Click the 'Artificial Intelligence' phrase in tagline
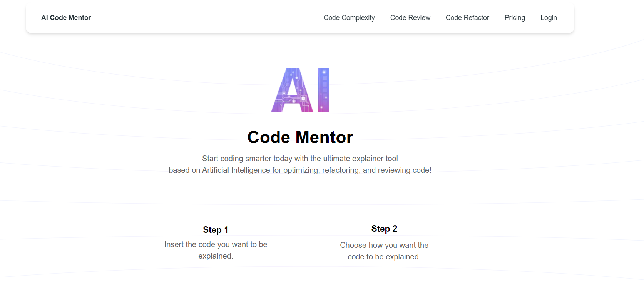The height and width of the screenshot is (299, 644). pyautogui.click(x=236, y=170)
